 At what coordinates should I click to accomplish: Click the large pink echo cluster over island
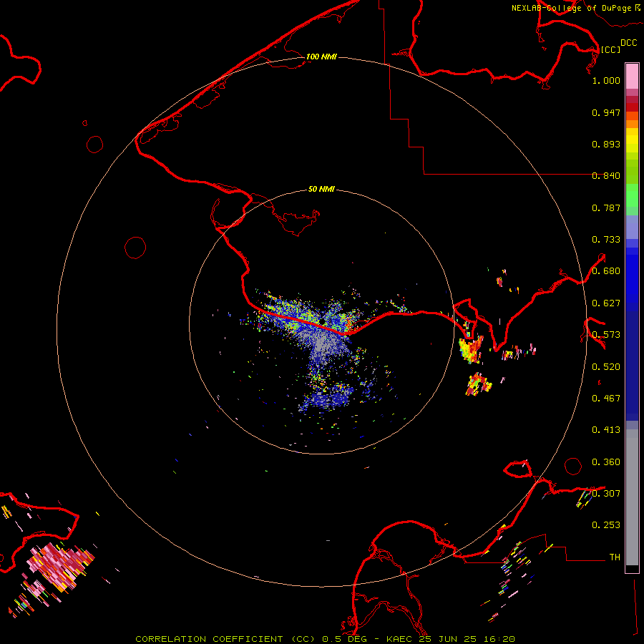[61, 567]
